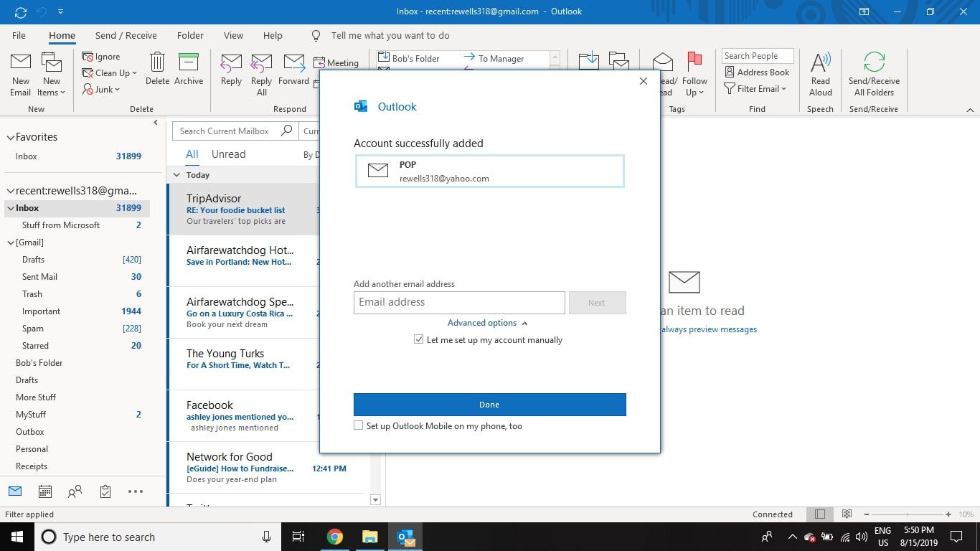The image size is (980, 551).
Task: Switch to Calendar view in navigation bar
Action: click(45, 491)
